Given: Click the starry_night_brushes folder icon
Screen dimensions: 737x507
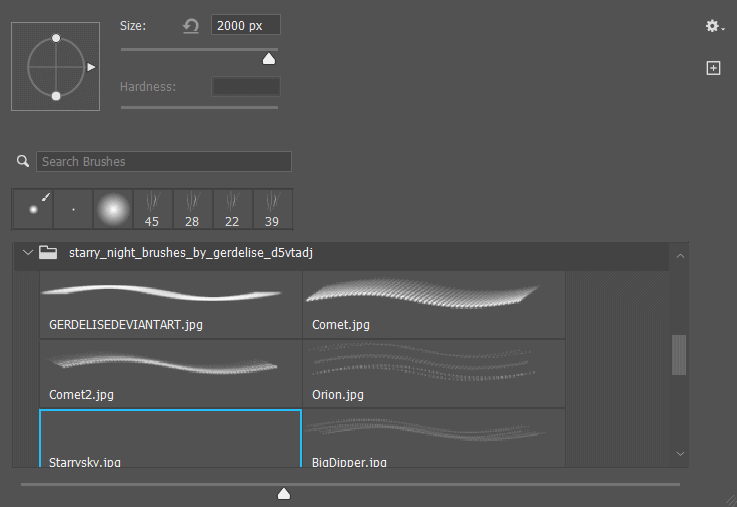Looking at the screenshot, I should click(48, 253).
